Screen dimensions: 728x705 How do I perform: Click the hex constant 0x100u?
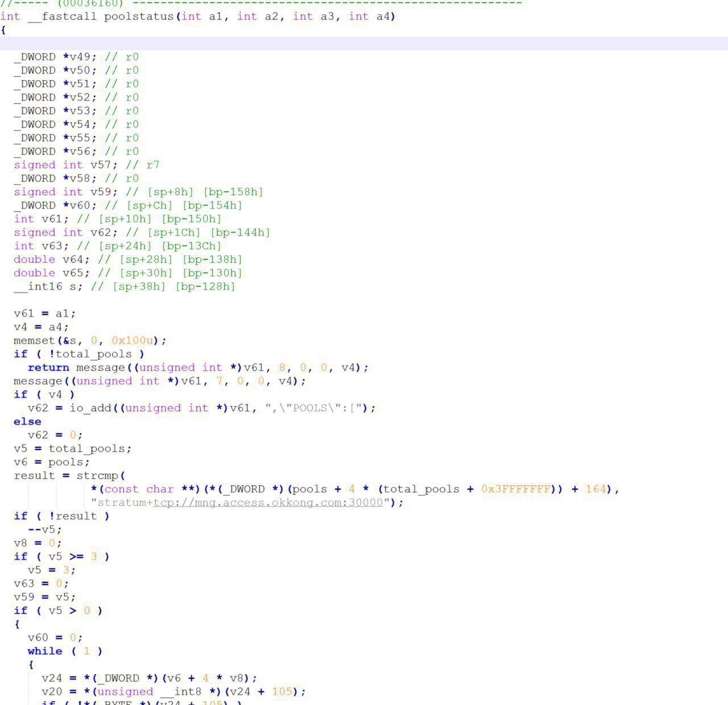pyautogui.click(x=132, y=340)
